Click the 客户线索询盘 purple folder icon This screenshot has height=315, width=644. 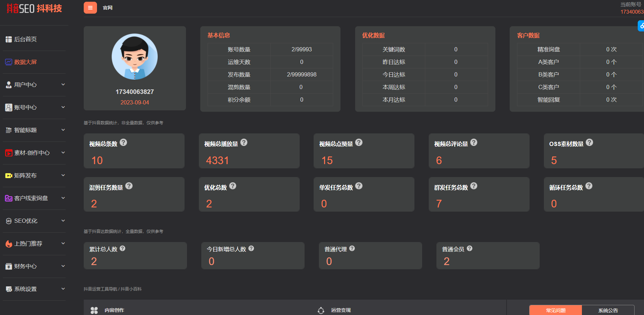point(9,198)
